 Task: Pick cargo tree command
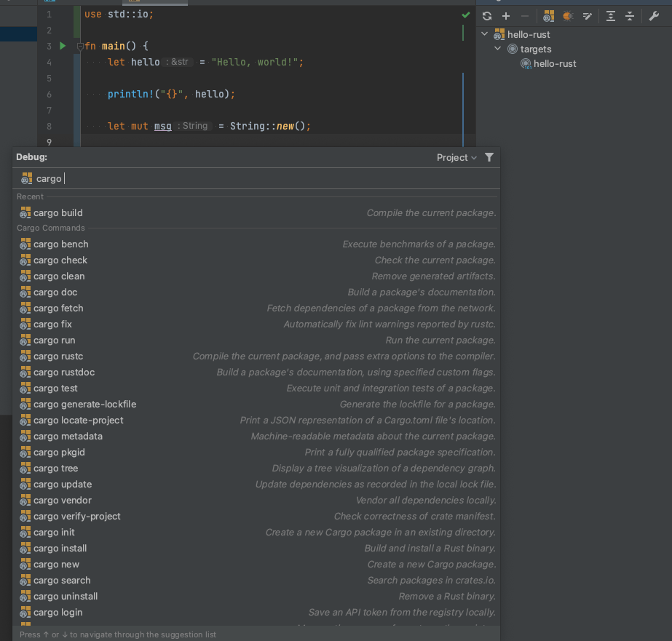pyautogui.click(x=256, y=469)
